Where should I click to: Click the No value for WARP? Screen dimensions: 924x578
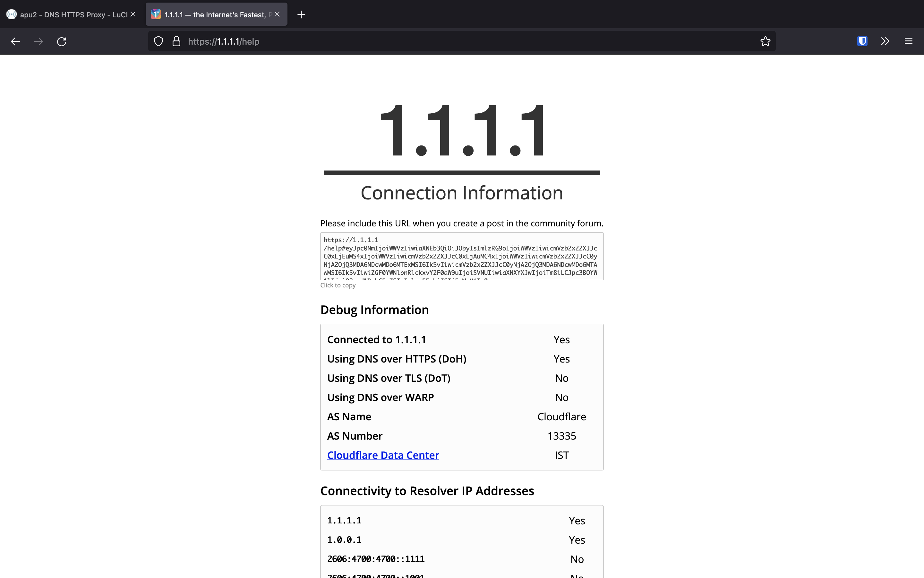562,398
